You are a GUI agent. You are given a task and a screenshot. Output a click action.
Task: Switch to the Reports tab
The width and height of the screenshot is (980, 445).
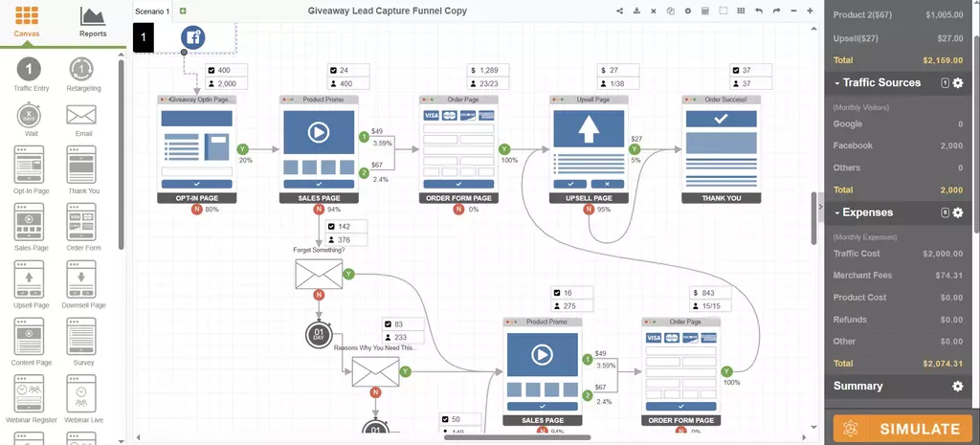93,22
